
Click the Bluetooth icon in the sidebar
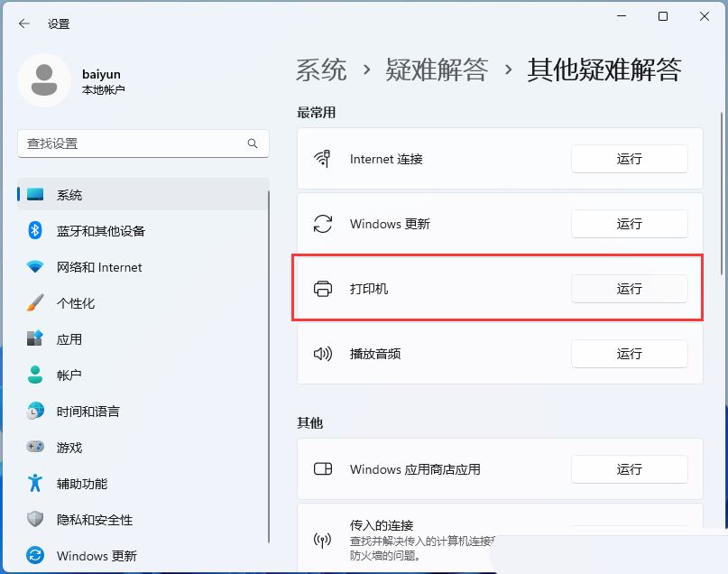click(35, 231)
